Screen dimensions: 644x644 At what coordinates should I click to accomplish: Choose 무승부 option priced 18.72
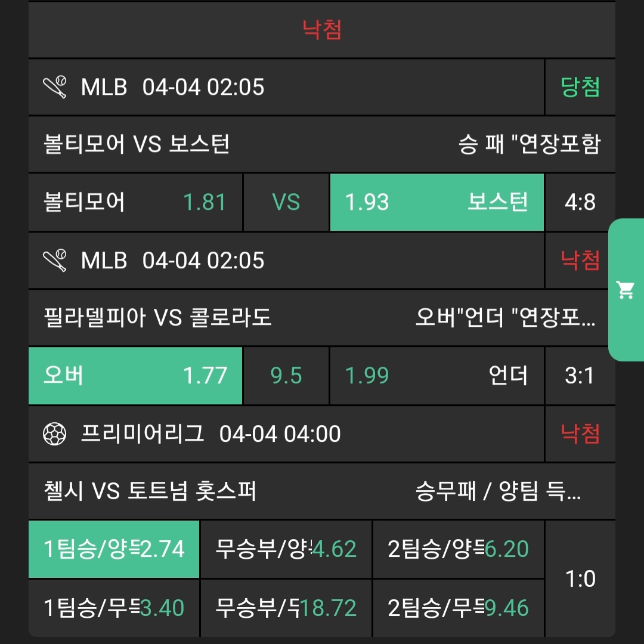point(286,608)
